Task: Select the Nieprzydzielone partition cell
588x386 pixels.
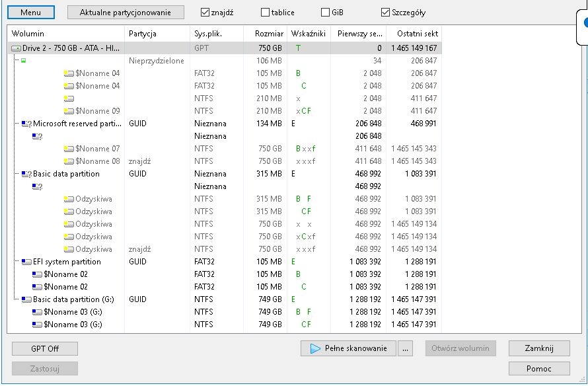Action: tap(157, 61)
